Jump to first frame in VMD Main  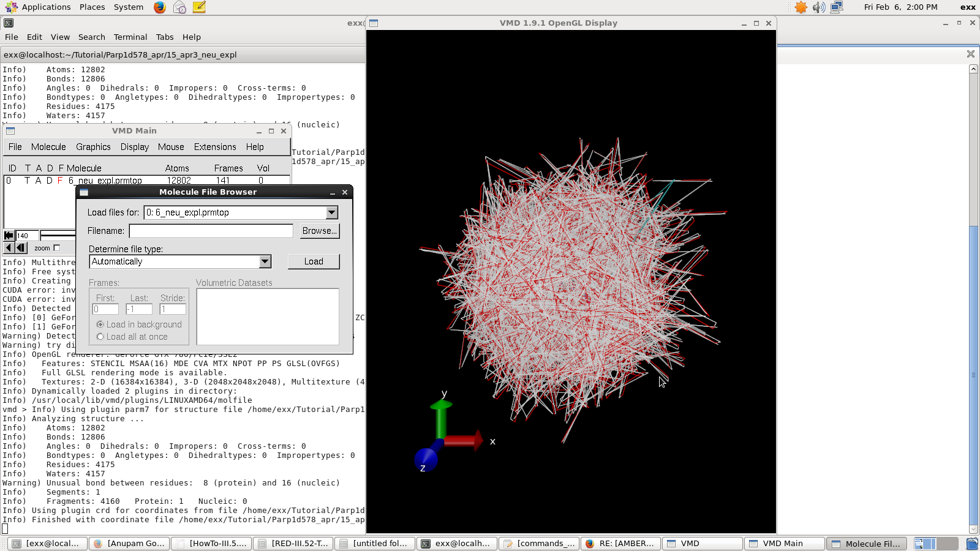coord(9,236)
